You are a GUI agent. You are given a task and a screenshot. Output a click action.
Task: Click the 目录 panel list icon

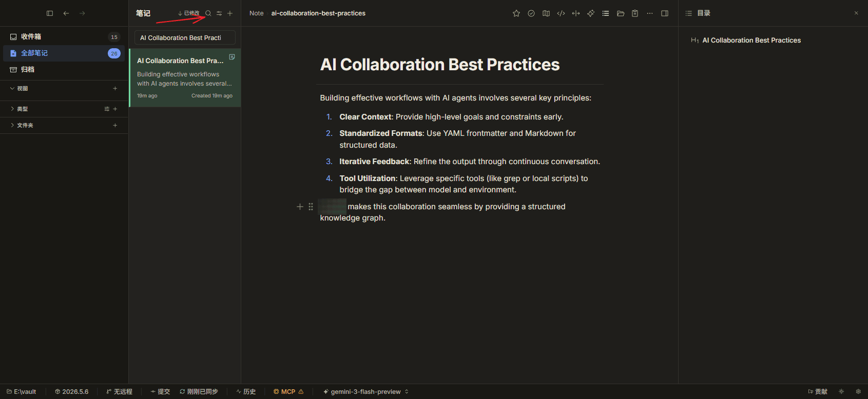coord(689,13)
